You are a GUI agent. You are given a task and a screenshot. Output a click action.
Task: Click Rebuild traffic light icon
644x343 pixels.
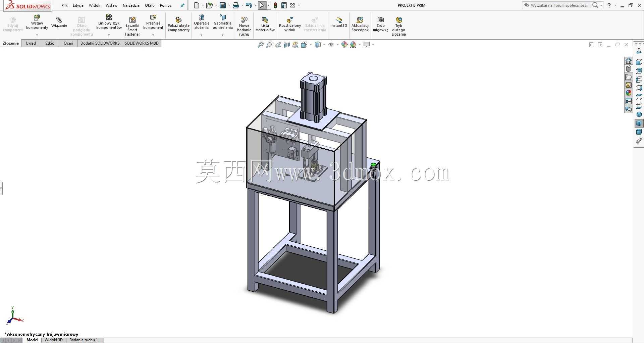pyautogui.click(x=275, y=5)
